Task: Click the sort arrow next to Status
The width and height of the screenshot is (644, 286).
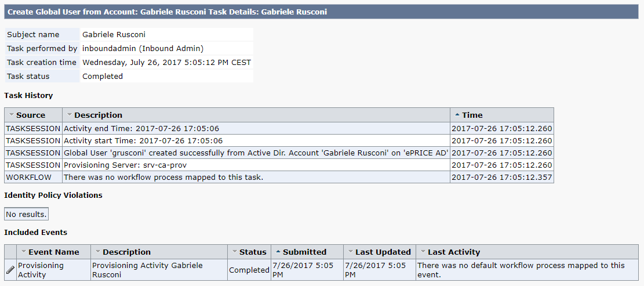Action: pos(235,252)
